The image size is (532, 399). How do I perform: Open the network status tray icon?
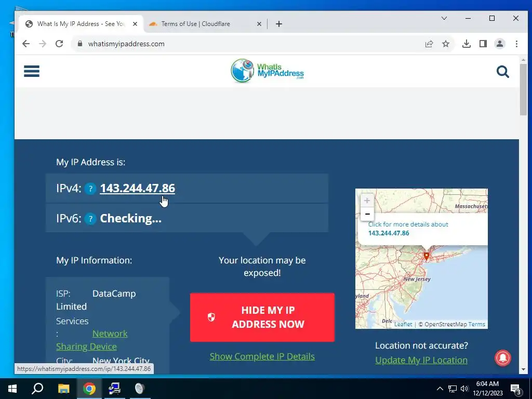tap(453, 389)
